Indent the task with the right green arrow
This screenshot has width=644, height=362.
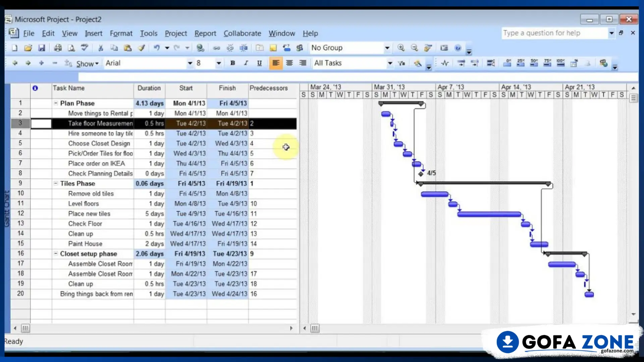[x=28, y=63]
